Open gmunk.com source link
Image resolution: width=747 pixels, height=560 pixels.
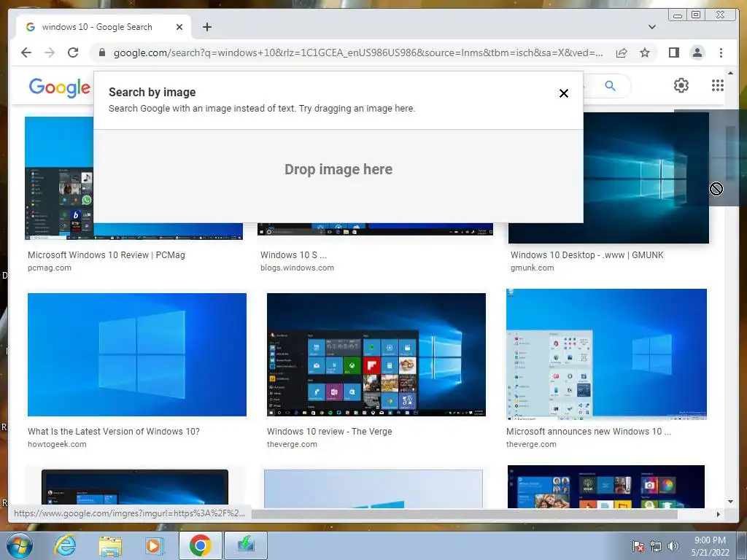pos(532,268)
